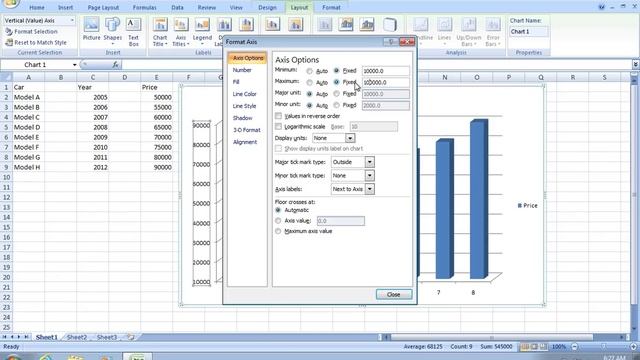
Task: Click Close button in Format Axis dialog
Action: point(393,294)
